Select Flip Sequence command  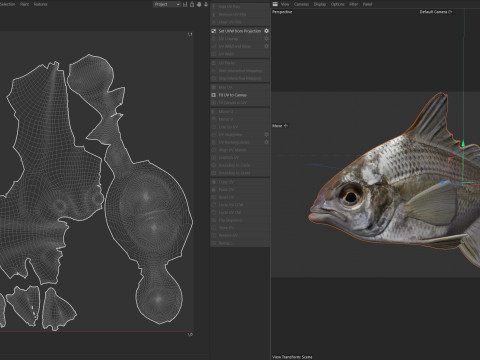coord(240,220)
